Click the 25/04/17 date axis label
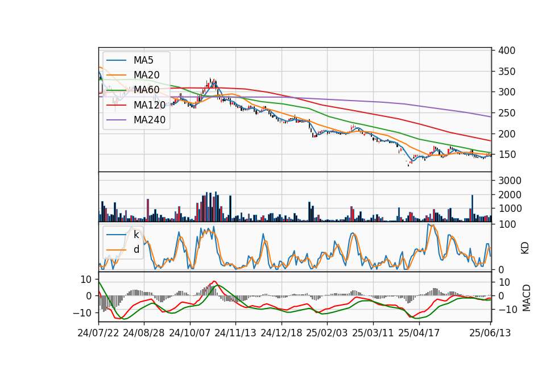Viewport: 546px width, 392px height. coord(419,333)
